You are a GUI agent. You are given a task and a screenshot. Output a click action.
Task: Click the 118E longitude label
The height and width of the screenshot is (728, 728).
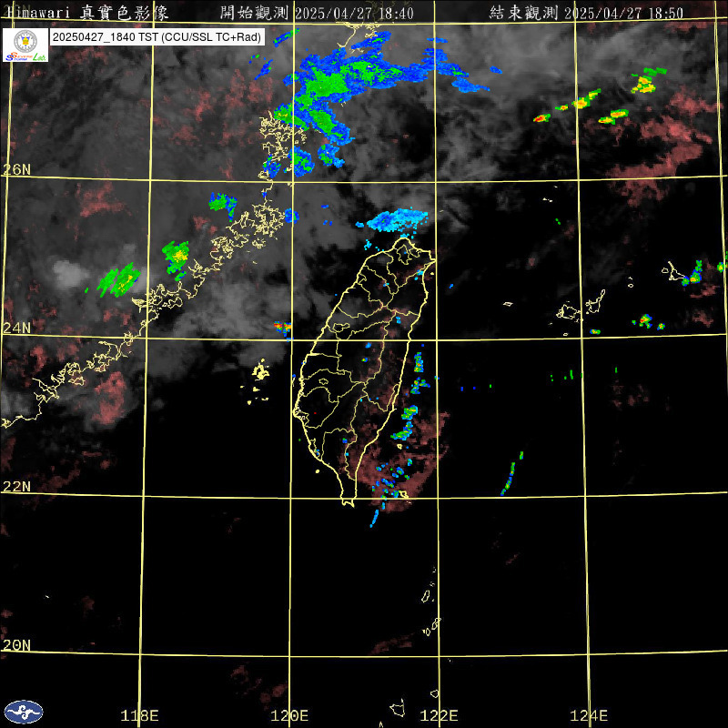(139, 715)
